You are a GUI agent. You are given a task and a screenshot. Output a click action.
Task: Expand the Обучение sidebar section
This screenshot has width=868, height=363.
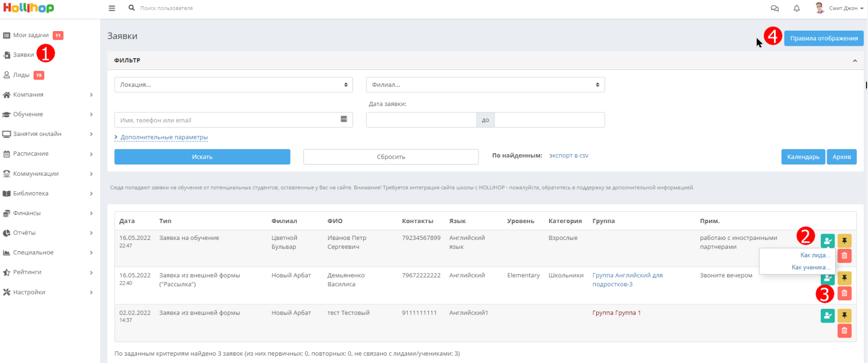(48, 114)
